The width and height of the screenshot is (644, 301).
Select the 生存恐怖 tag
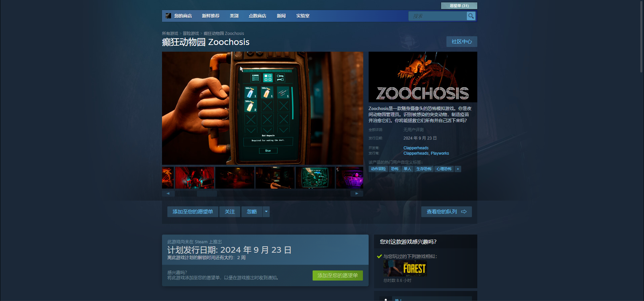click(x=424, y=169)
